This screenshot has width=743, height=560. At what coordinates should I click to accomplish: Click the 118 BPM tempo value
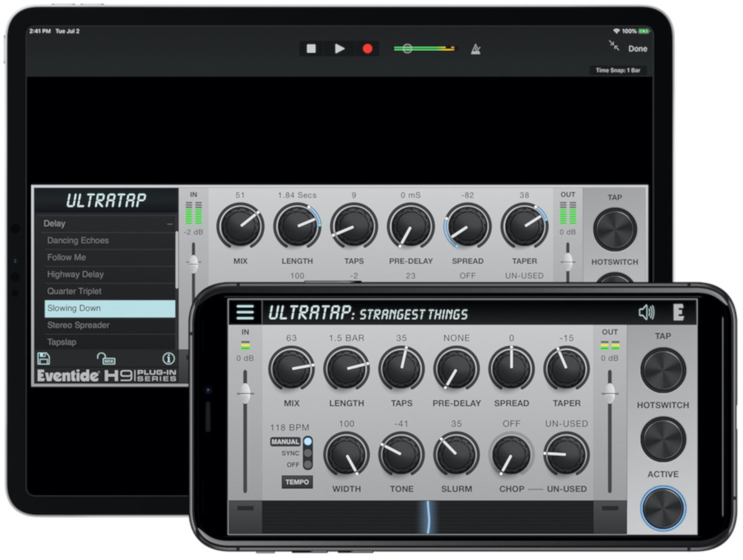(289, 428)
